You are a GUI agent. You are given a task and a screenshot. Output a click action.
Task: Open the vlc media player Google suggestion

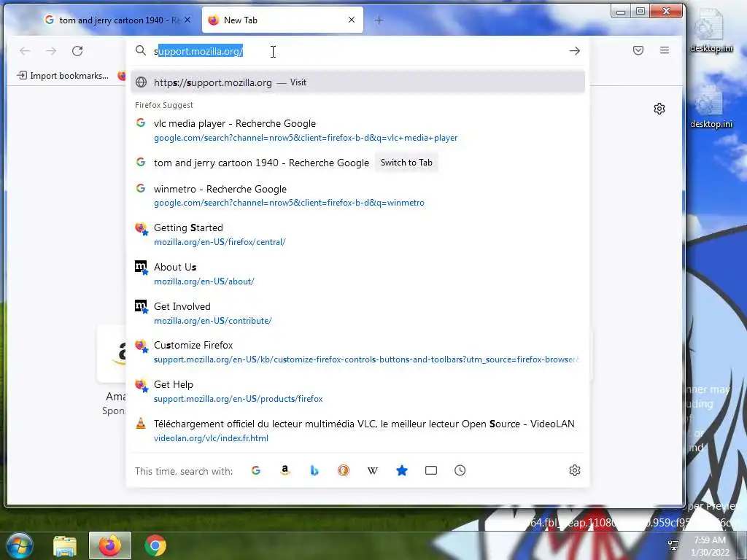(357, 130)
